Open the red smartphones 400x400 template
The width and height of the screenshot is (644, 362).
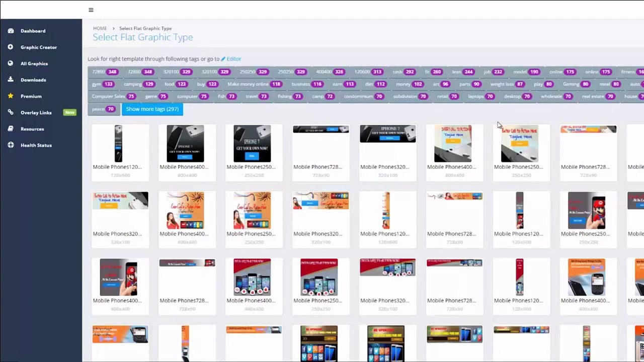click(252, 278)
